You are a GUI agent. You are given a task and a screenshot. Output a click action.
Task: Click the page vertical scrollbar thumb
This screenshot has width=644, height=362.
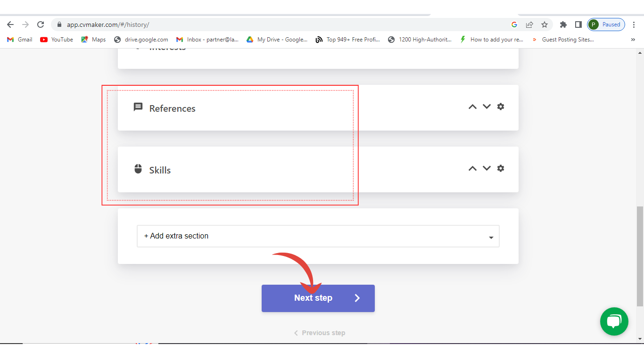pos(640,256)
